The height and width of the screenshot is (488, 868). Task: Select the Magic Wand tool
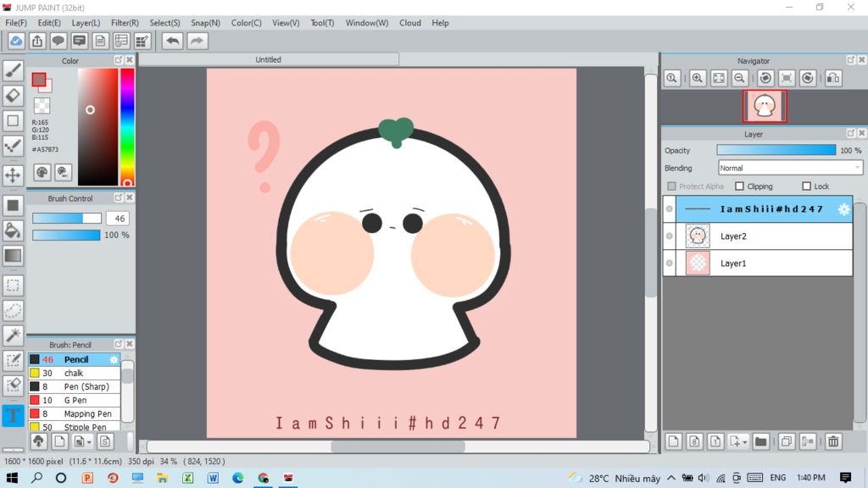pos(13,335)
